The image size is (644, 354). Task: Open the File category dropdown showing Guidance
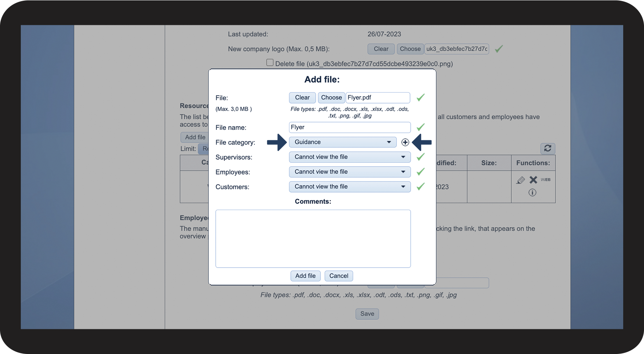[342, 142]
